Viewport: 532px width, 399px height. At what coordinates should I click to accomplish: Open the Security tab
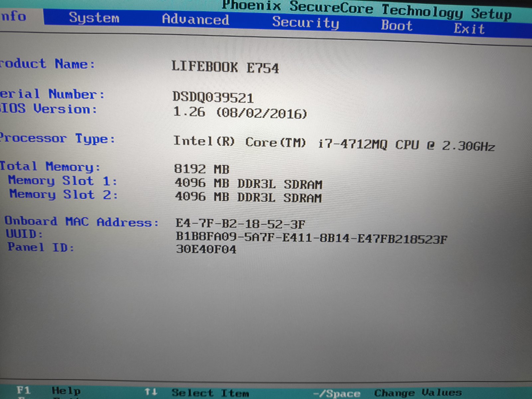[306, 23]
